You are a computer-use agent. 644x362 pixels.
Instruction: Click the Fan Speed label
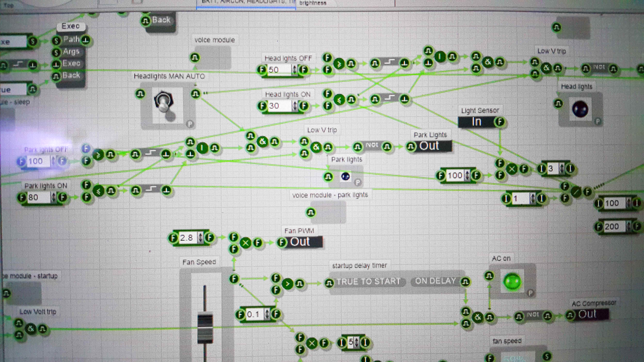[199, 262]
